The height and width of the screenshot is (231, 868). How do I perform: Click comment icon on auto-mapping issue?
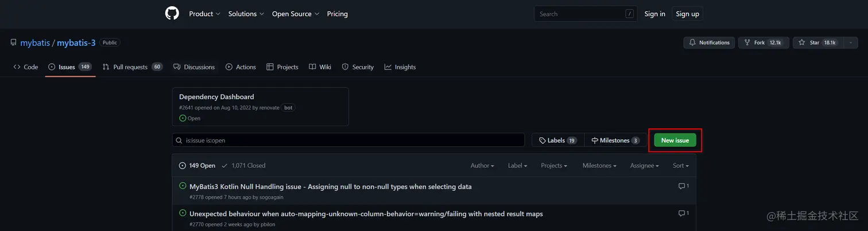[683, 214]
